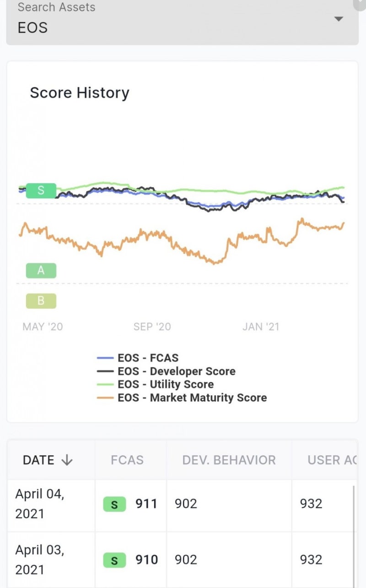366x588 pixels.
Task: Toggle the EOS - FCAS legend series
Action: pos(148,358)
